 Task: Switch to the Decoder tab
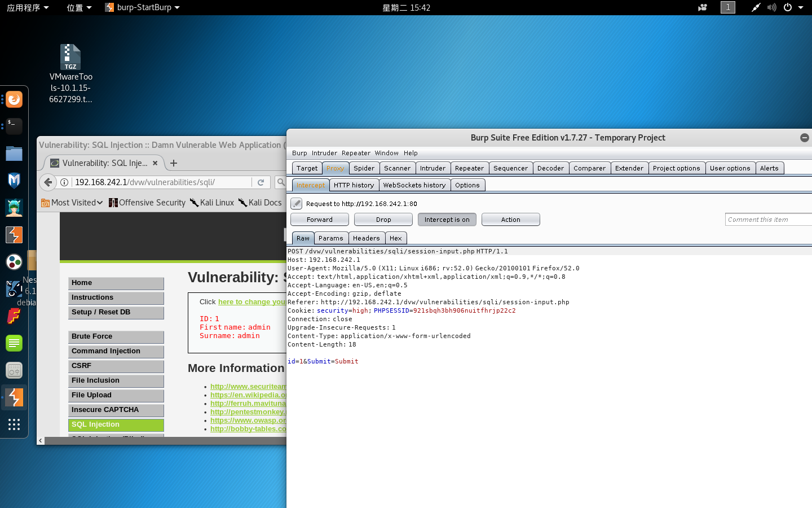[551, 168]
